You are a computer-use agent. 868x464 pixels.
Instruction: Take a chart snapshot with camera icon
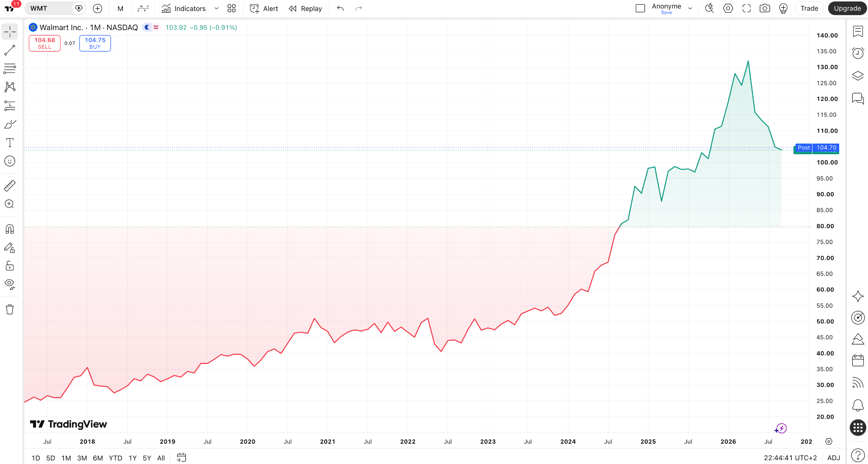[x=765, y=8]
